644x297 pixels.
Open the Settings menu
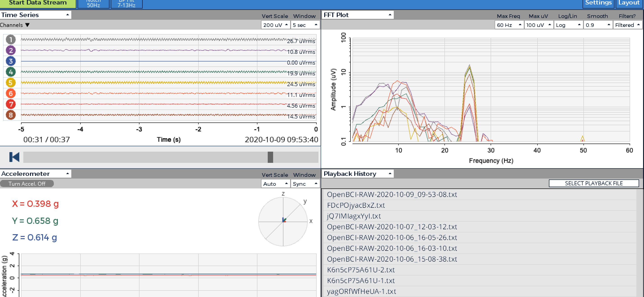[598, 4]
